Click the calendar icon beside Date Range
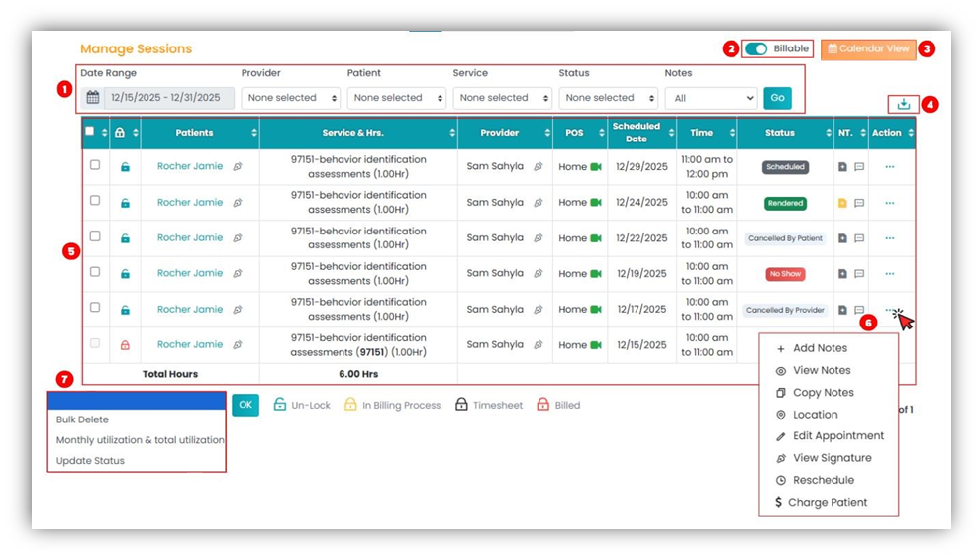This screenshot has width=980, height=558. [x=93, y=98]
